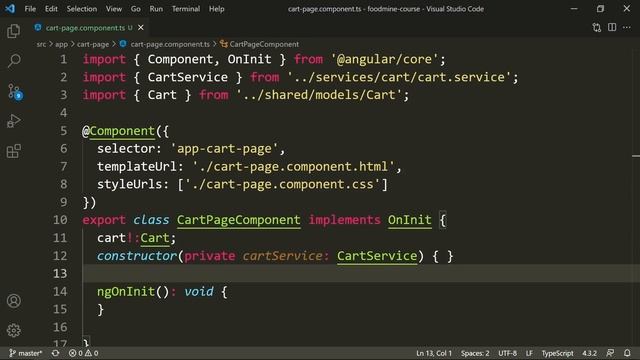
Task: Click LF end of line selector
Action: click(529, 353)
